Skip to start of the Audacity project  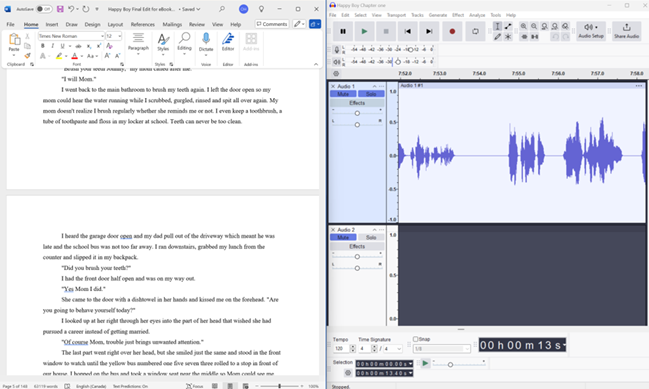(x=408, y=31)
